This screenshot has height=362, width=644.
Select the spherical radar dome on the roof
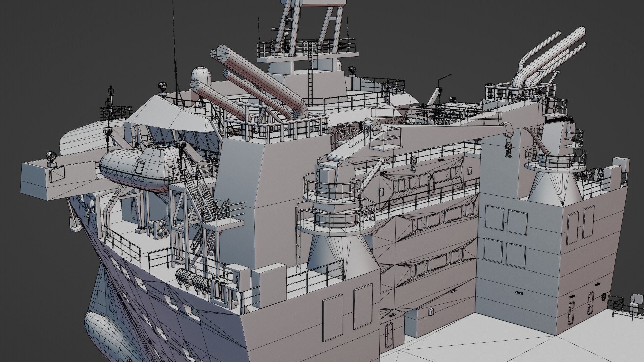point(201,74)
